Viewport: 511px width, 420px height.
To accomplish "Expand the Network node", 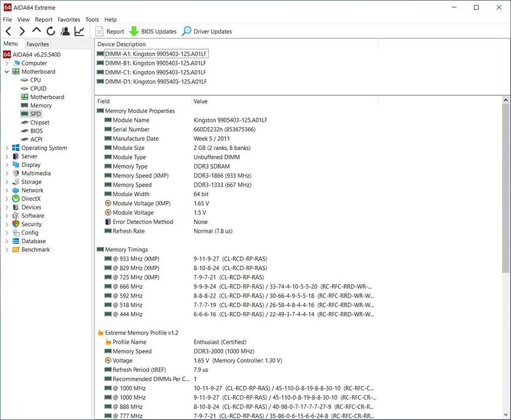I will (x=7, y=190).
